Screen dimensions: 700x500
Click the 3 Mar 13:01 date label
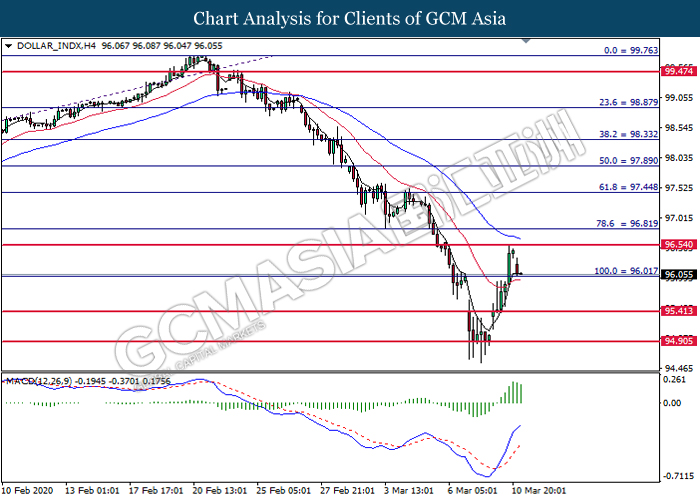pos(409,490)
